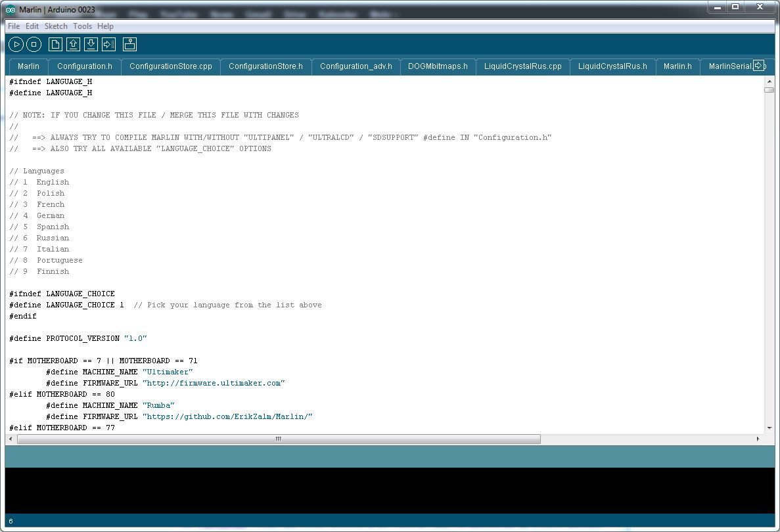Switch to the DOGMbitmaps.h tab
Screen dimensions: 780x532
(x=438, y=66)
